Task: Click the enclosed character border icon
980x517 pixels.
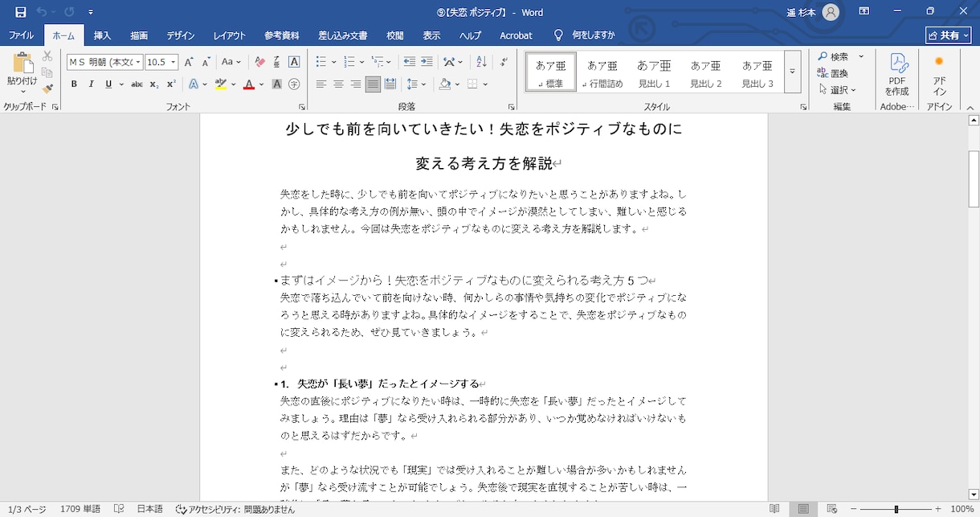Action: pyautogui.click(x=294, y=62)
